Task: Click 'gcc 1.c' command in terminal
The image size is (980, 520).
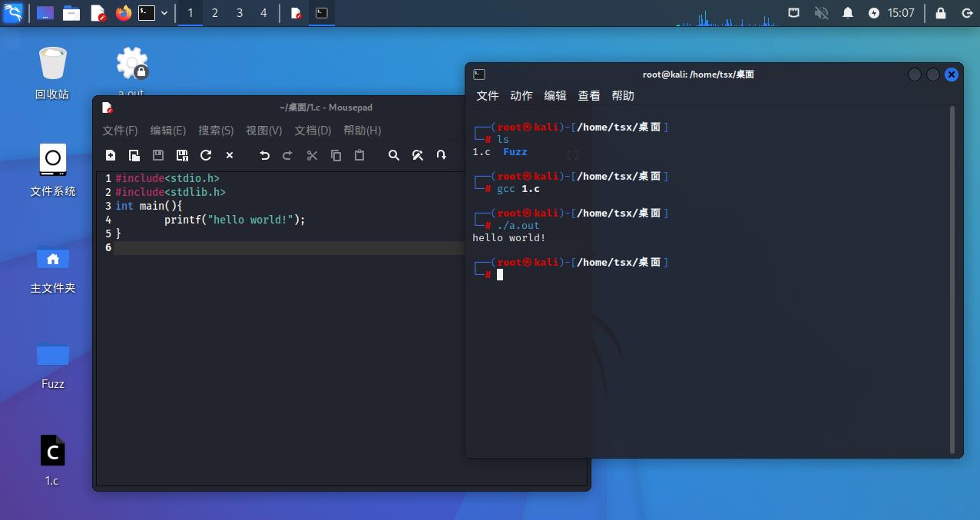Action: [x=518, y=189]
